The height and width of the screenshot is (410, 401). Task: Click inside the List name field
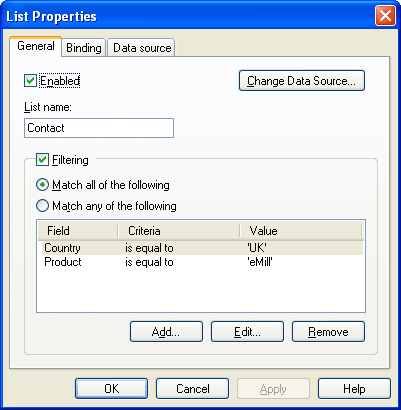coord(99,128)
